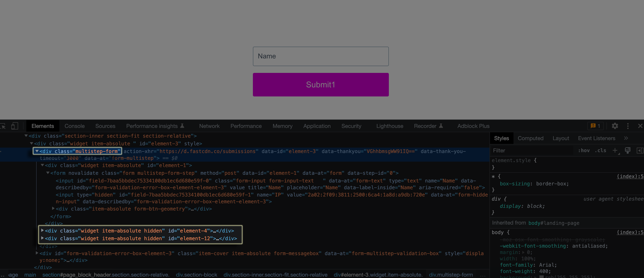Open the issues badge showing 1
This screenshot has width=644, height=278.
(x=595, y=126)
